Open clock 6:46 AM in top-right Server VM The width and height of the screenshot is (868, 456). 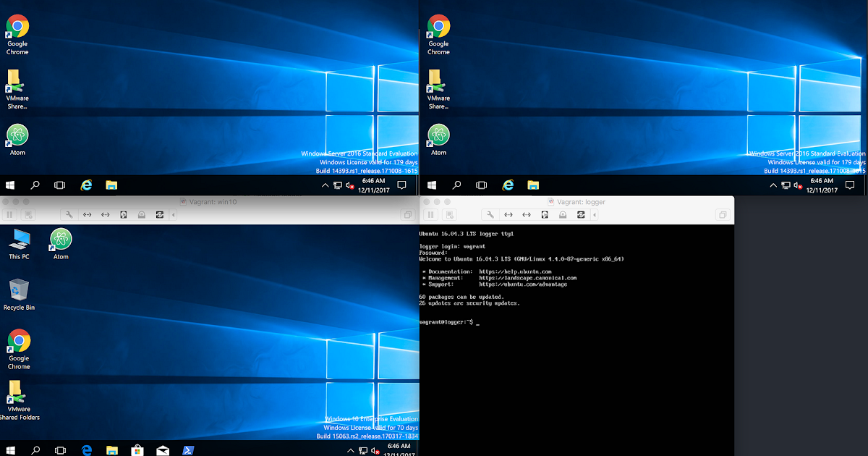click(x=822, y=185)
